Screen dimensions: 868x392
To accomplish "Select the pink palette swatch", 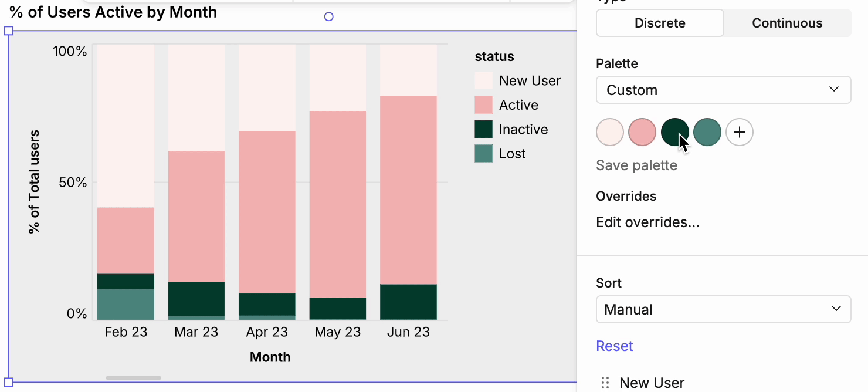I will point(642,132).
